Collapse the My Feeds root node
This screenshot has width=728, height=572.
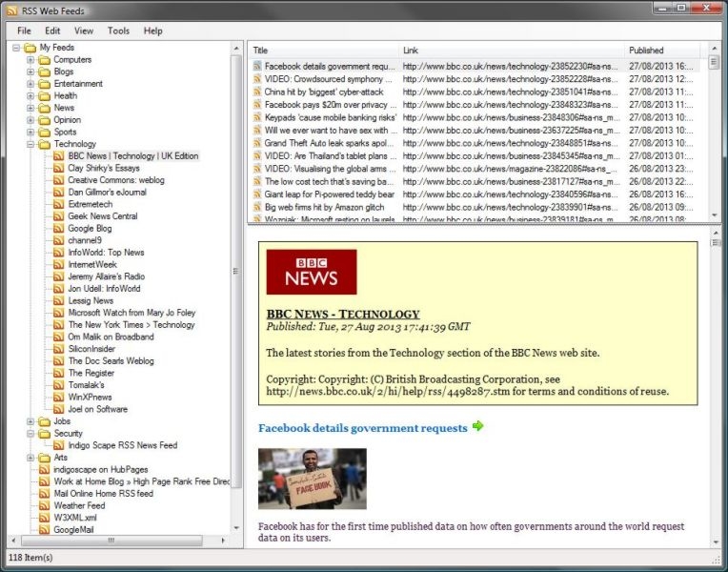[x=16, y=48]
